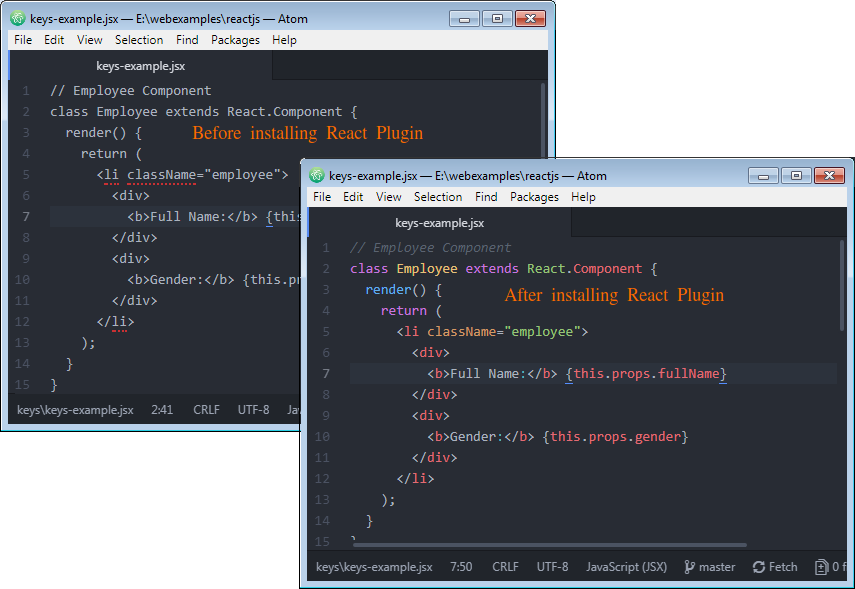Image resolution: width=855 pixels, height=589 pixels.
Task: Click closing '</li>' tag in front editor
Action: [x=415, y=479]
